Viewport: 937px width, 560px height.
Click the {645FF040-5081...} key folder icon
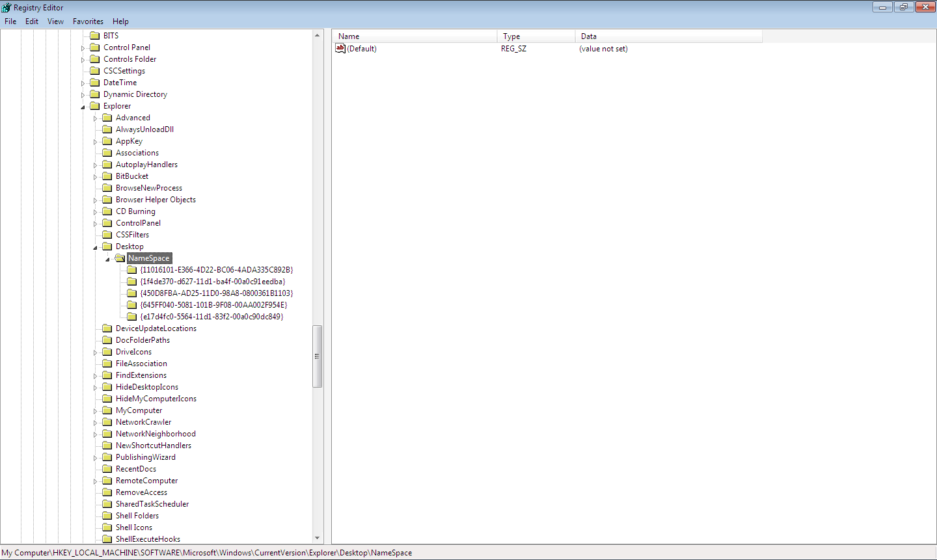pyautogui.click(x=132, y=305)
